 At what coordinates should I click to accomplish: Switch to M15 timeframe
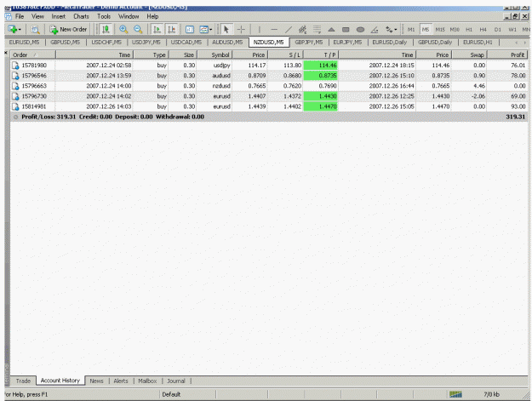pyautogui.click(x=440, y=30)
